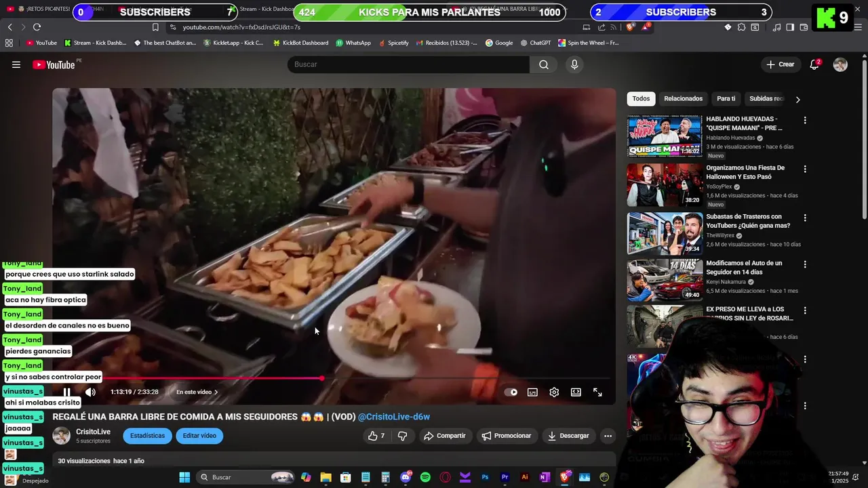The image size is (868, 488).
Task: Open Spotify from taskbar
Action: point(425,477)
